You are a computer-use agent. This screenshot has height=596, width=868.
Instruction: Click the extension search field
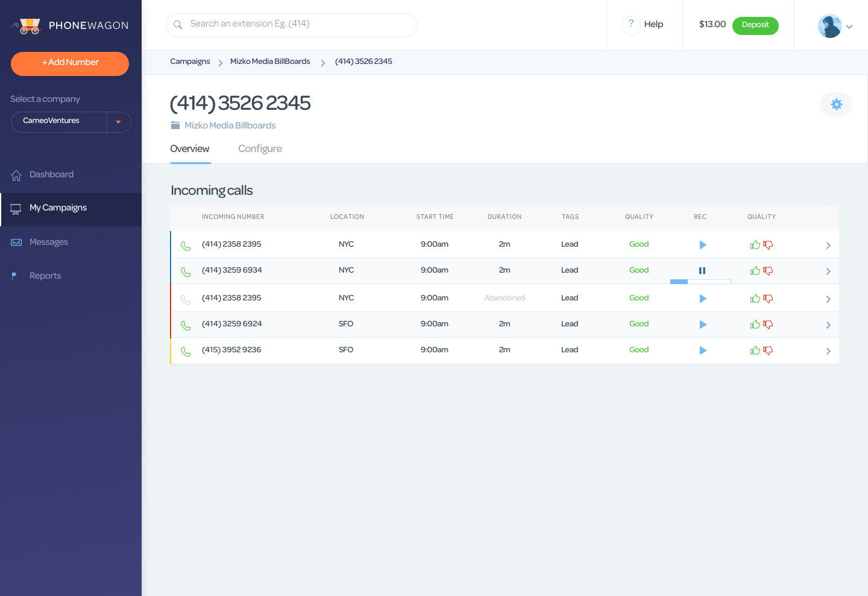click(291, 25)
